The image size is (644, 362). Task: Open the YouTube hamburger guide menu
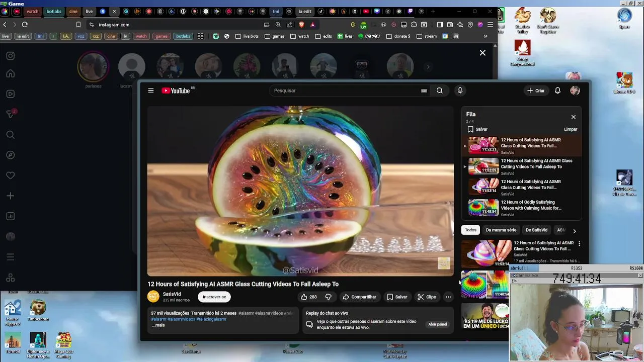(x=150, y=90)
